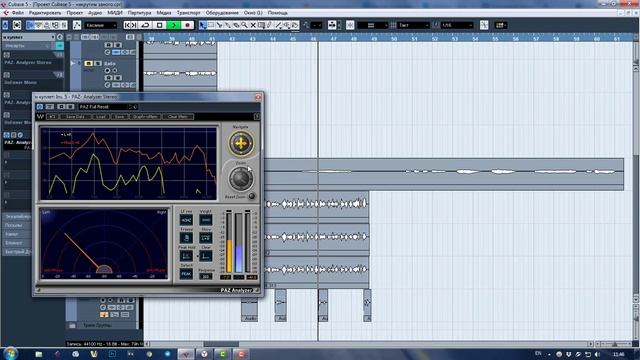Open the Касание automation mode dropdown

coord(101,25)
